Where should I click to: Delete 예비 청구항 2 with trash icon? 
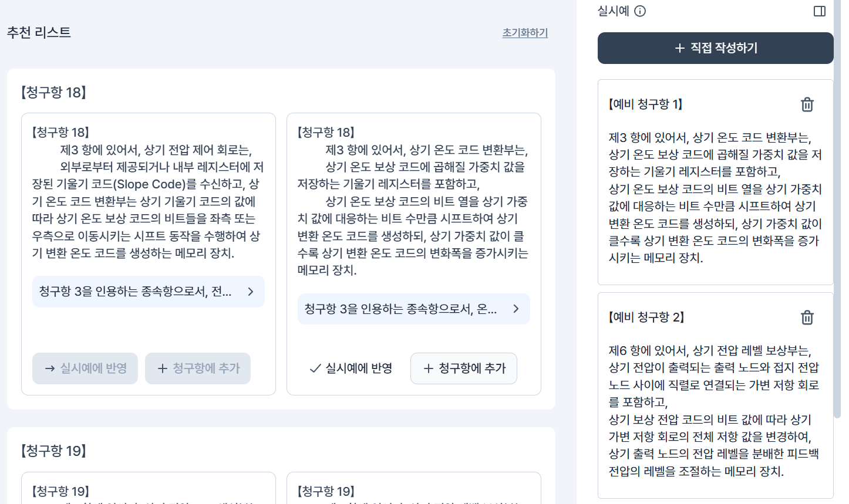807,317
